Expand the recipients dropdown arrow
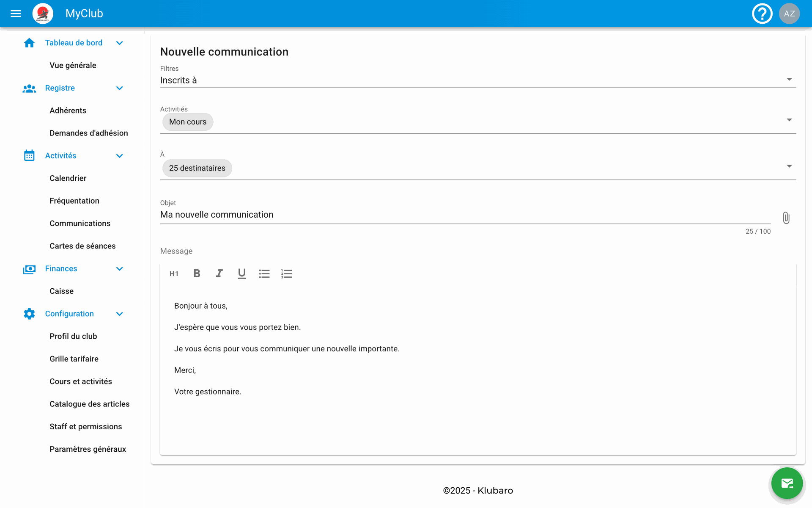Screen dimensions: 812x508 coord(789,166)
